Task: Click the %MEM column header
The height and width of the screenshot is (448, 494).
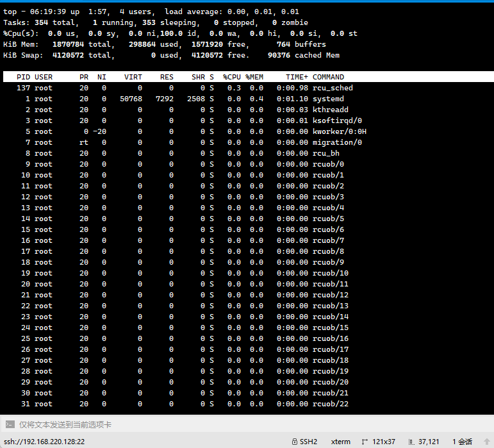Action: point(254,77)
